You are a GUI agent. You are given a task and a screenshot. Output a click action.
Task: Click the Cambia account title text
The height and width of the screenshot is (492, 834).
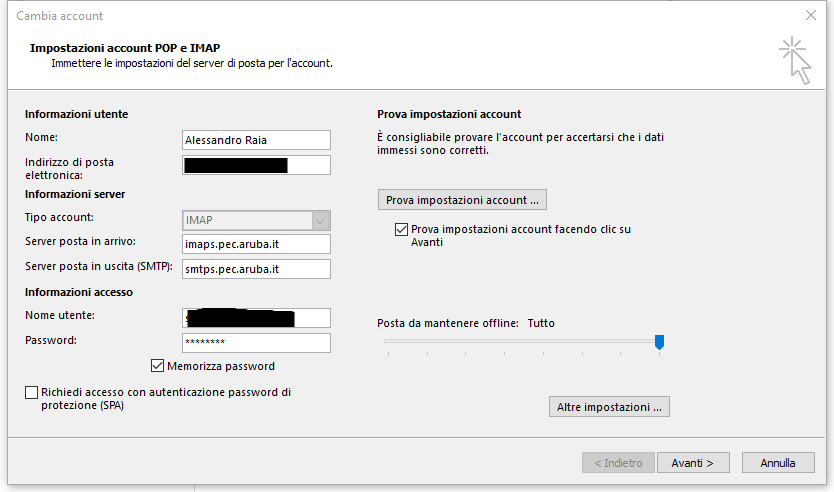pos(60,16)
